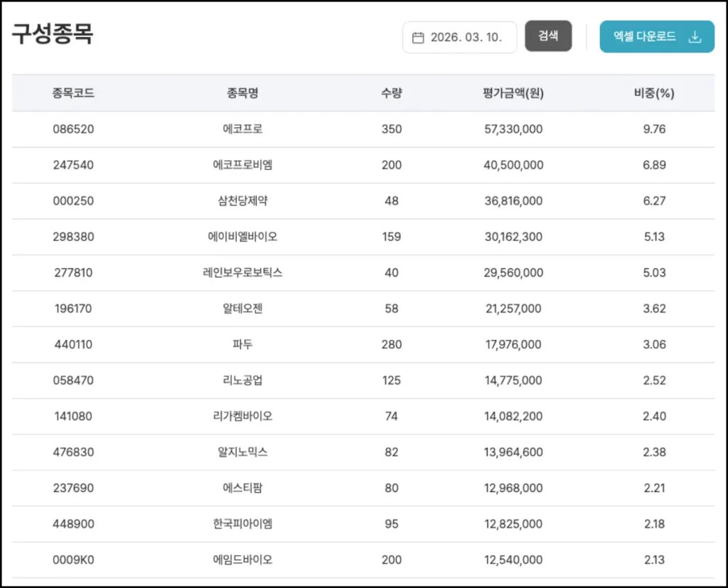Select the 에이비엘바이오 row

[242, 236]
